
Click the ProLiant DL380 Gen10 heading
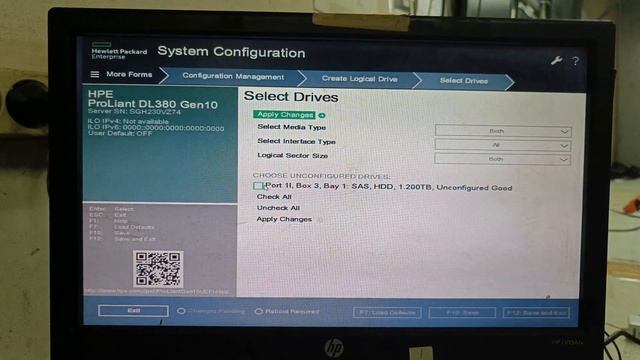click(153, 104)
